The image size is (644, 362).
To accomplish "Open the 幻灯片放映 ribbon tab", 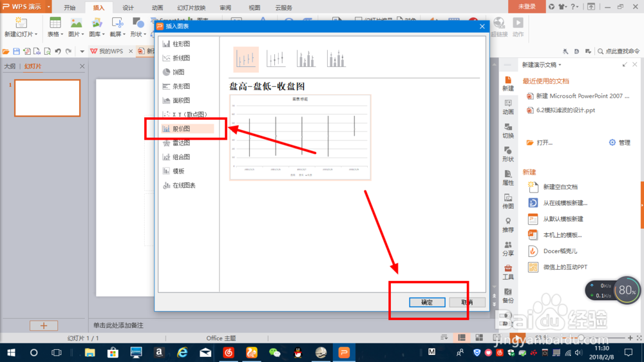I will click(x=191, y=7).
